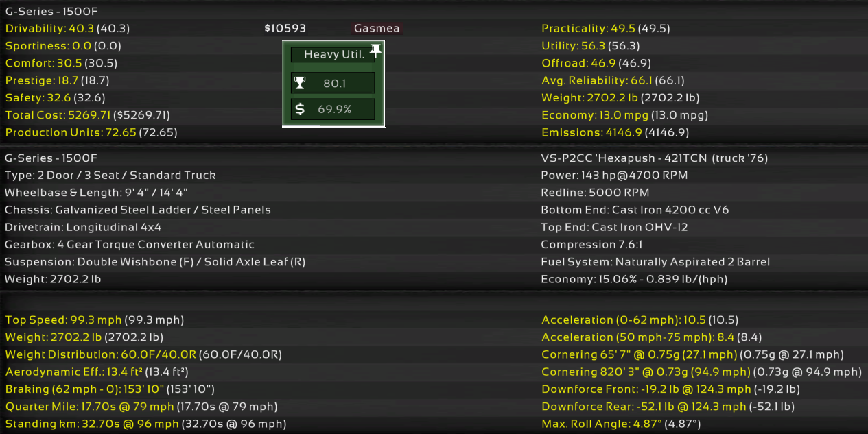Click the Practicality stat row

(605, 29)
